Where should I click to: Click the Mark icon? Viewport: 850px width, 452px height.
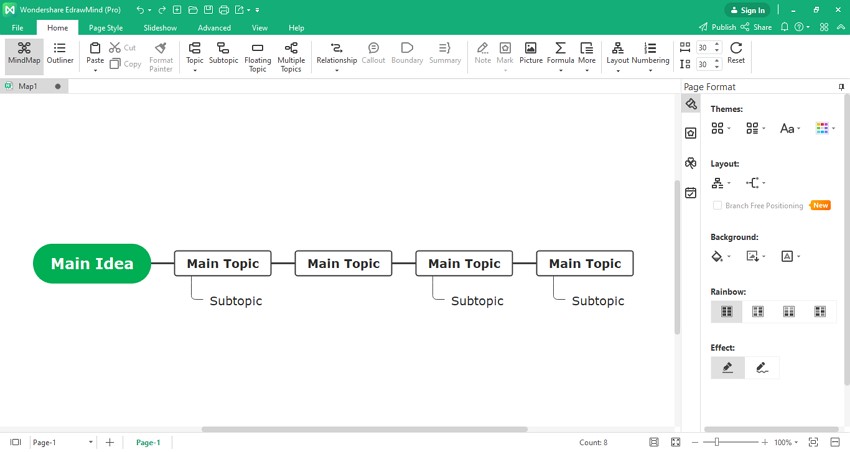[505, 48]
